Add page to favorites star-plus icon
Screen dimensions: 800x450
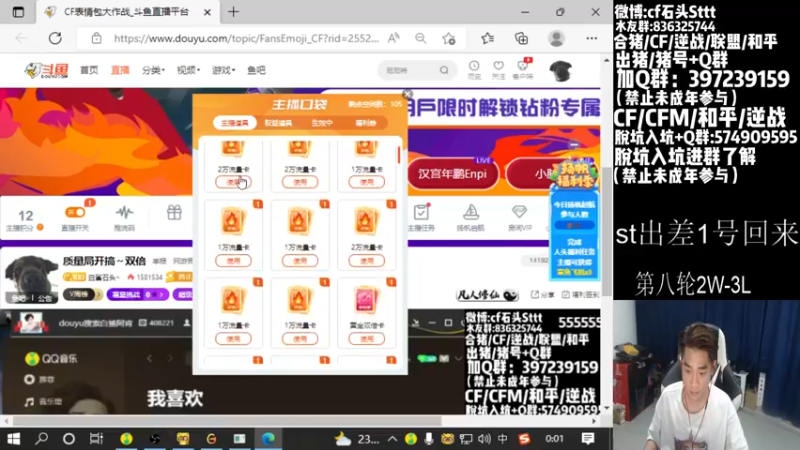pyautogui.click(x=449, y=38)
